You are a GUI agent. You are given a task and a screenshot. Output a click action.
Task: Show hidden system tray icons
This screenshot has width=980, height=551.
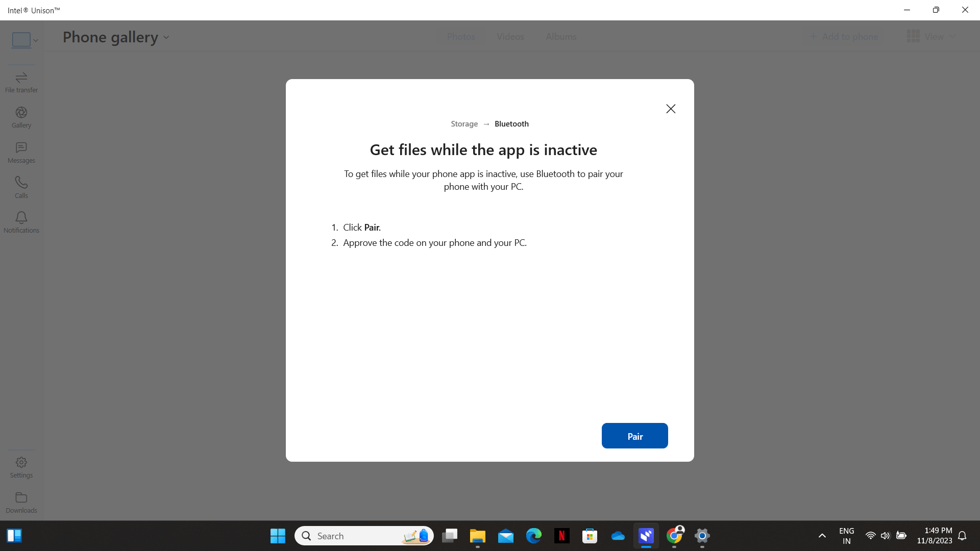(822, 536)
